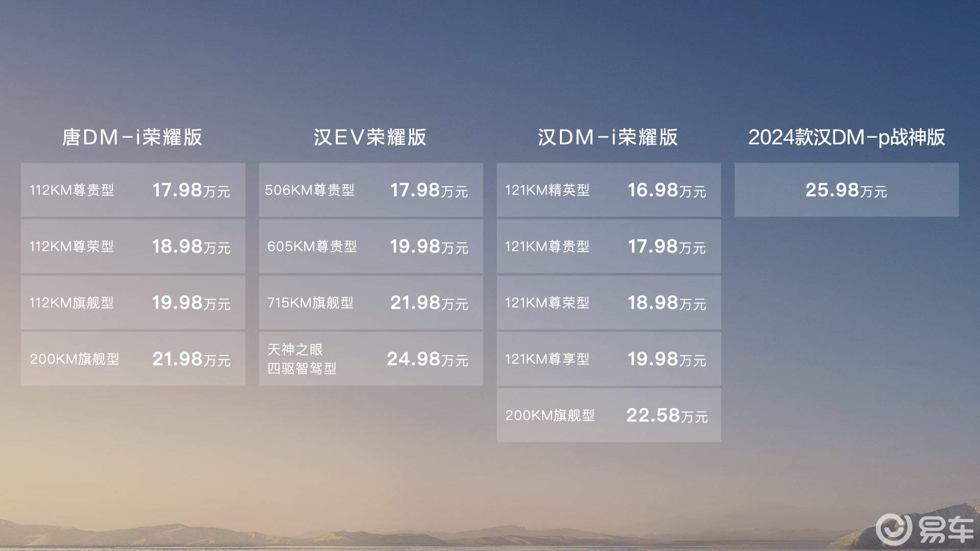Click the 19.98万元 price for 112KM旗舰型

pyautogui.click(x=191, y=303)
